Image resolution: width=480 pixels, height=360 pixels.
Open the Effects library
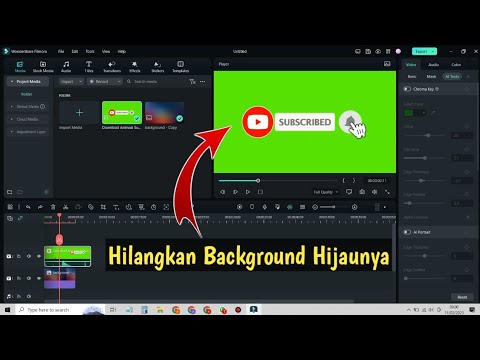coord(135,66)
